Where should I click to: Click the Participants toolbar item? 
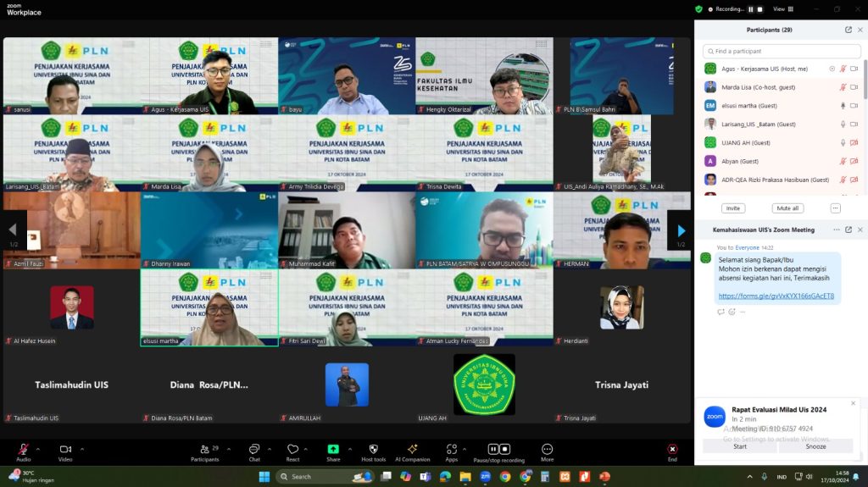(x=204, y=450)
